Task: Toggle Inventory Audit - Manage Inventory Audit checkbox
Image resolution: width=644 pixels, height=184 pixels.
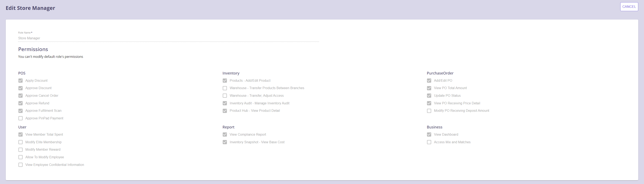Action: 225,103
